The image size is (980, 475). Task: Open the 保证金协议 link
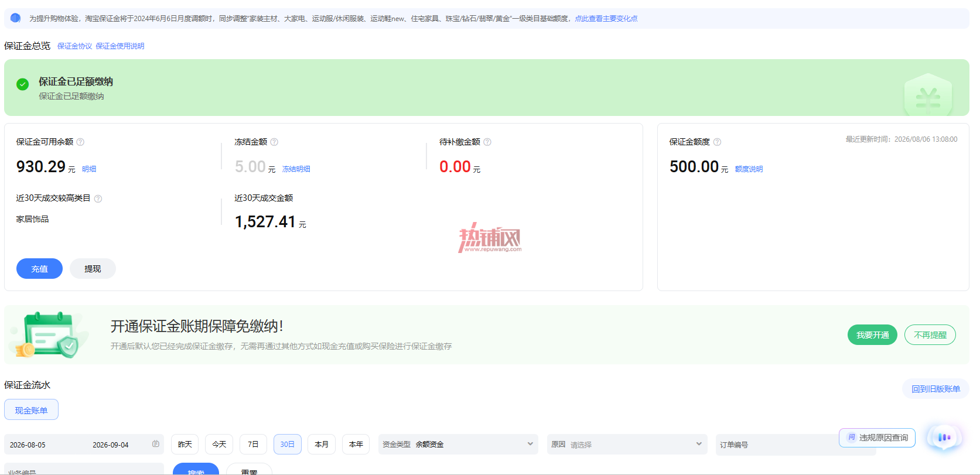click(74, 46)
